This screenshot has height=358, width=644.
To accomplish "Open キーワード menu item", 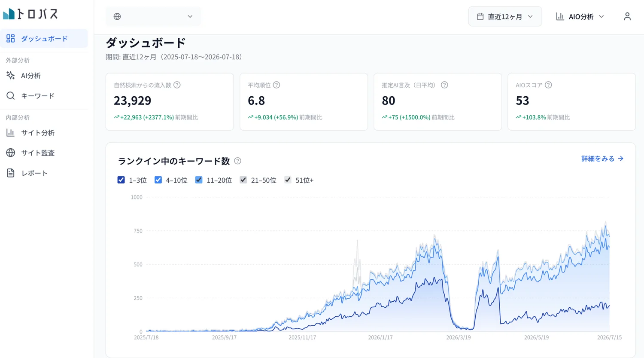I will 44,96.
